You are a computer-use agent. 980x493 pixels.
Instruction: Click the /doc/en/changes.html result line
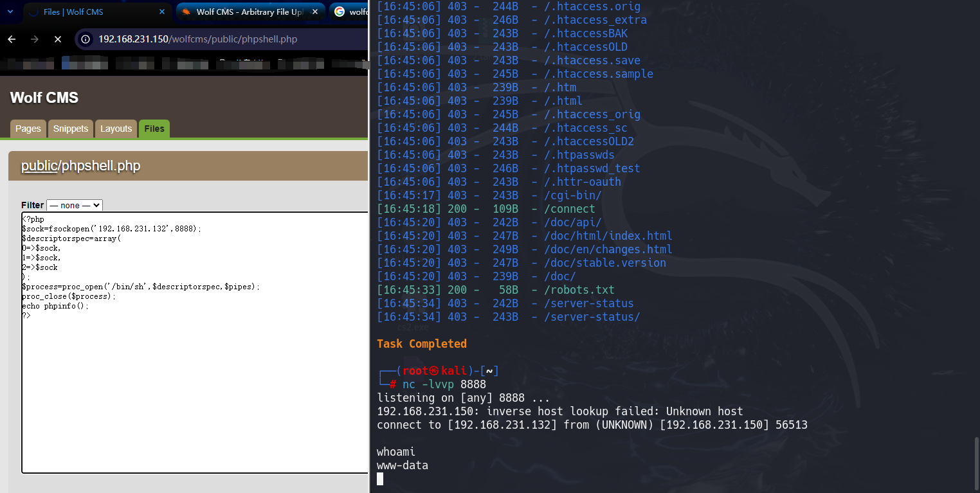(x=525, y=249)
